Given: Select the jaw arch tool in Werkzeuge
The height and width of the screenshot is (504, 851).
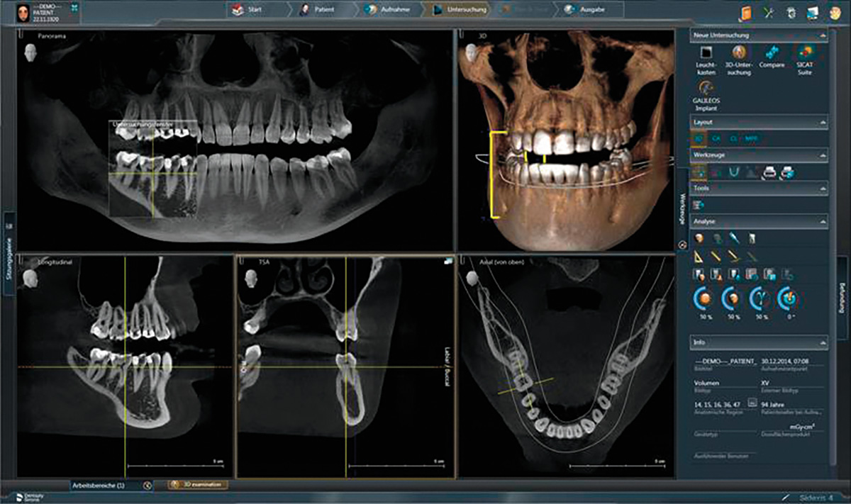Looking at the screenshot, I should 734,171.
